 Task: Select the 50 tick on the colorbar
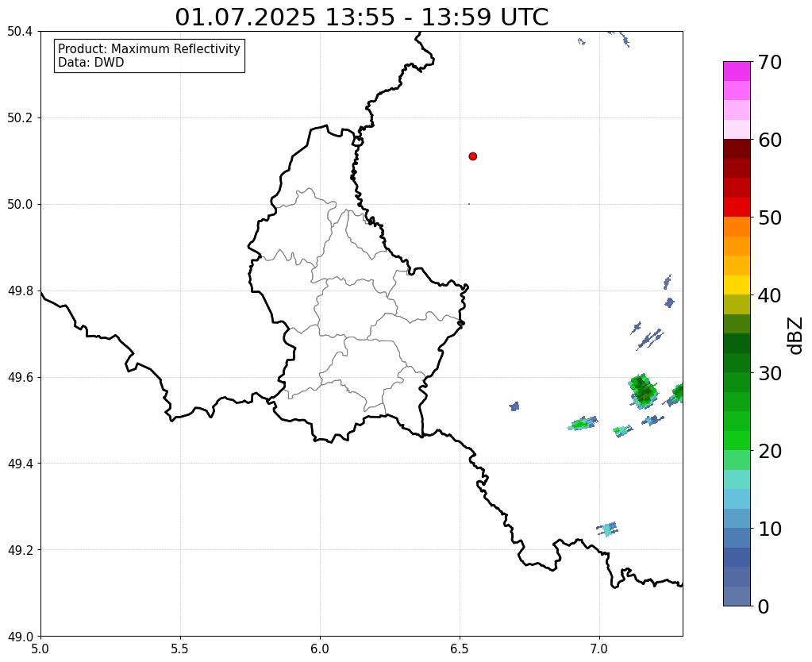click(770, 217)
